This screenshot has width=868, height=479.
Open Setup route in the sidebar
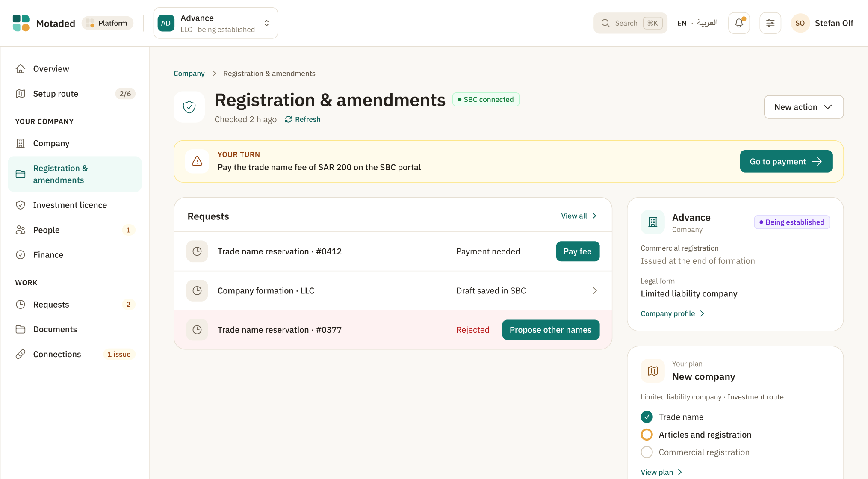(x=75, y=94)
